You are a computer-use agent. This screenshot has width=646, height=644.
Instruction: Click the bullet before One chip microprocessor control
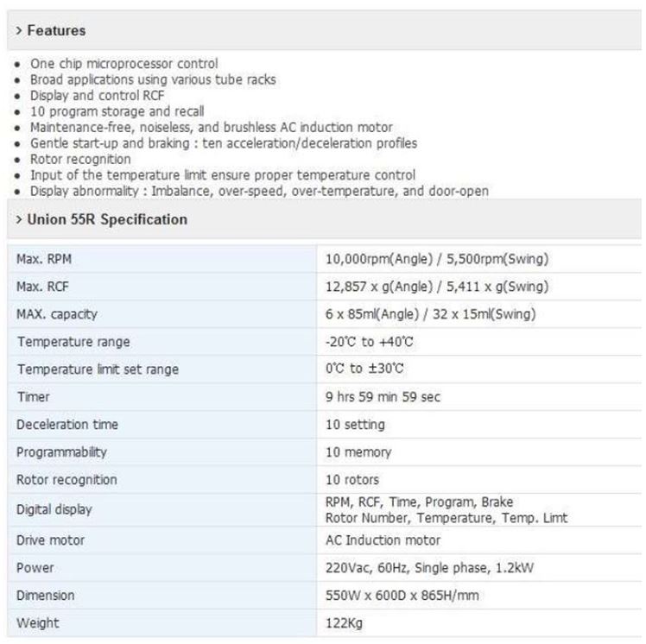(19, 64)
